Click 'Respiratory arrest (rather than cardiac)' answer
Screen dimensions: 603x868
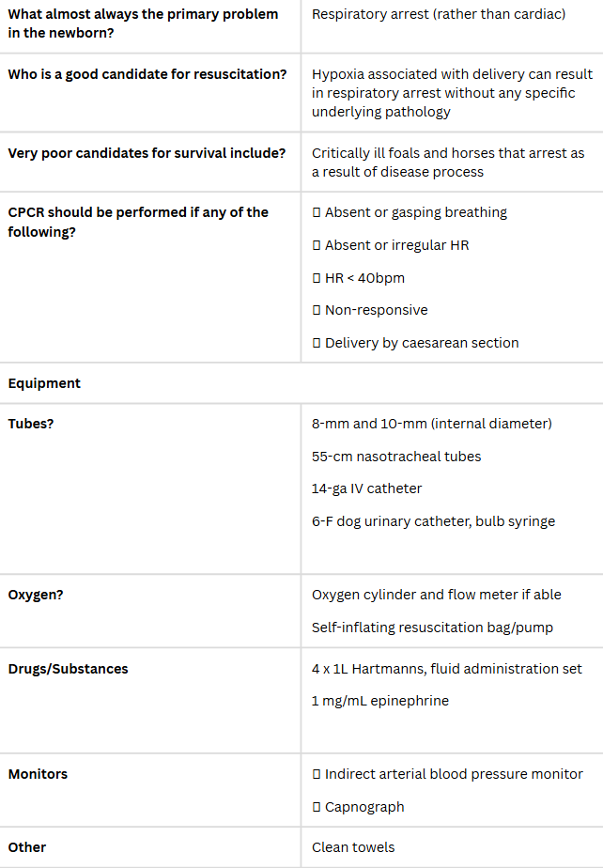pos(438,15)
